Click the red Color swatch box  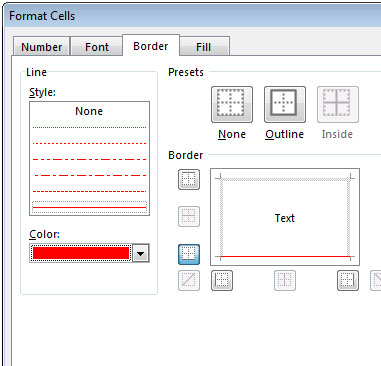[x=81, y=254]
